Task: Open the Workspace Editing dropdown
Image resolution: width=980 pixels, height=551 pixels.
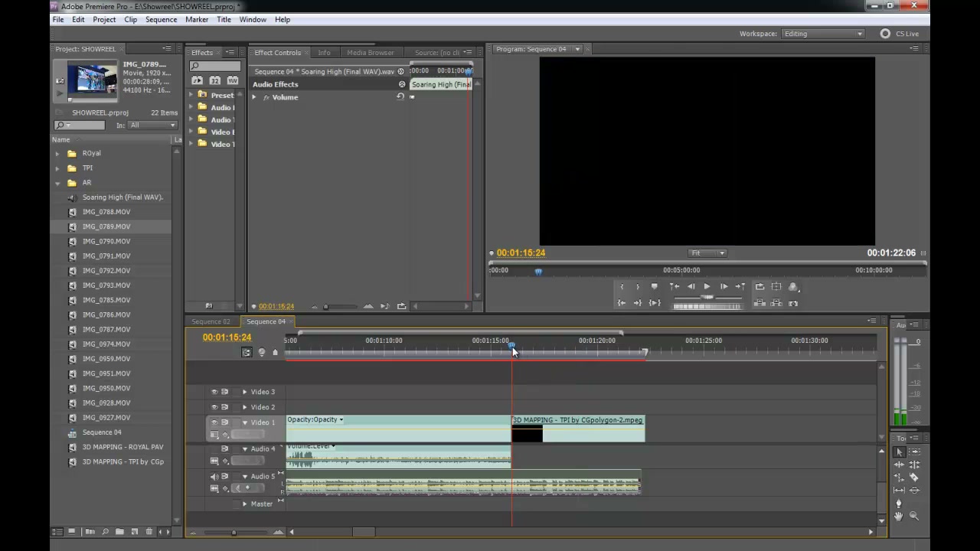Action: pyautogui.click(x=823, y=34)
